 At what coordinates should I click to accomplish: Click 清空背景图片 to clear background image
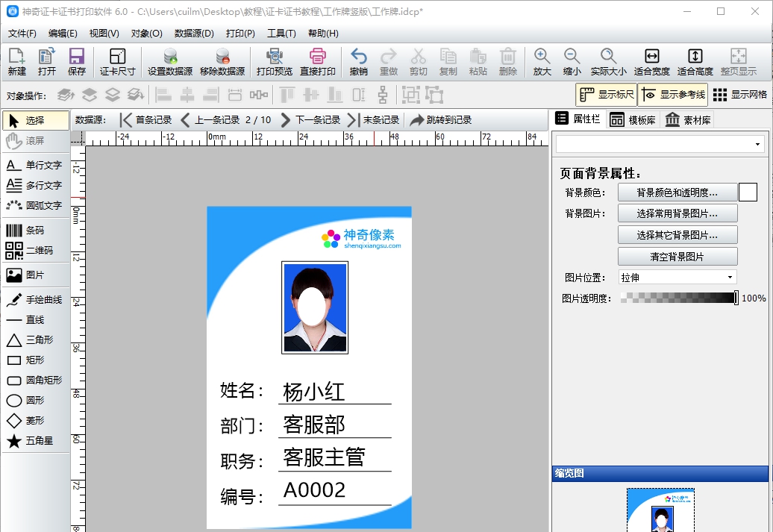pyautogui.click(x=677, y=256)
